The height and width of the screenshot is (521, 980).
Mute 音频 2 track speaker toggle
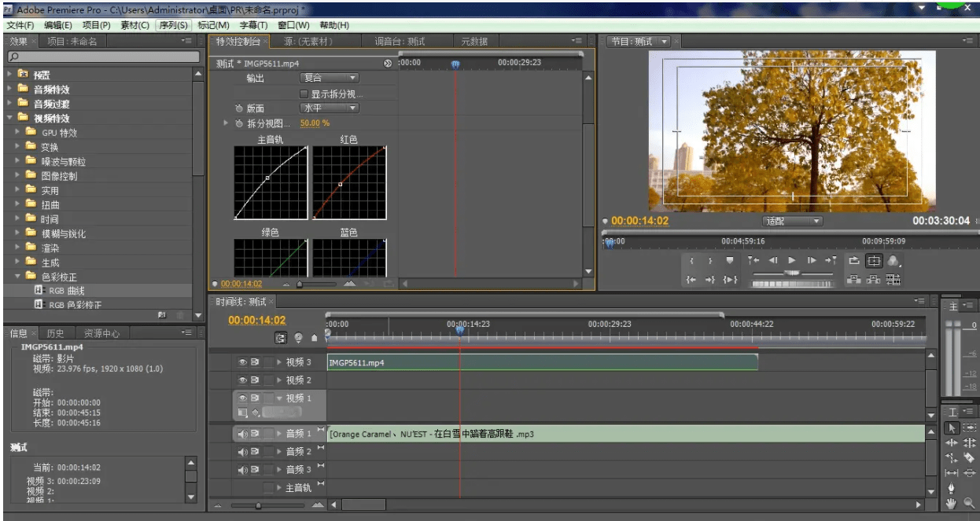pos(242,452)
